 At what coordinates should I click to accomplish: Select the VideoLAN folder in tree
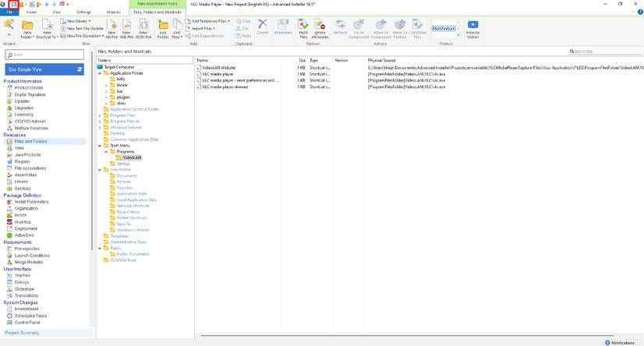tap(132, 157)
